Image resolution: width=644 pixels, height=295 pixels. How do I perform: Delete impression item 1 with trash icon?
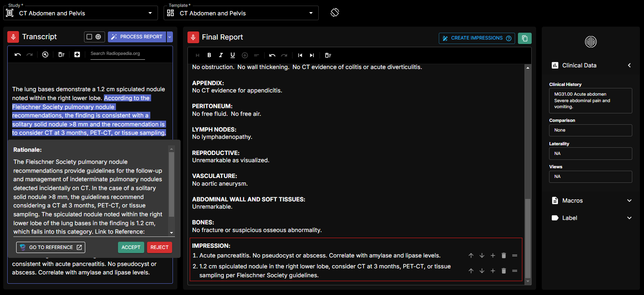(x=504, y=255)
